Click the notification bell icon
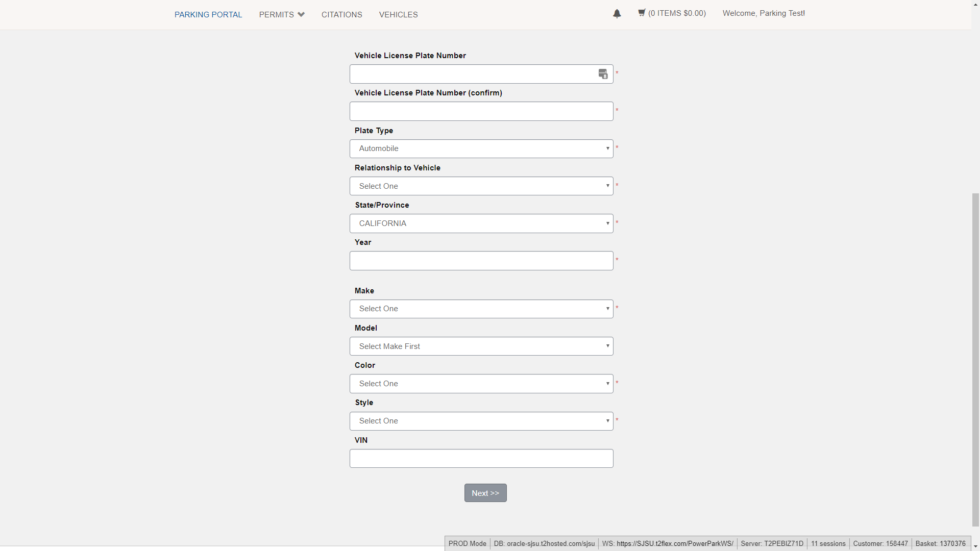 click(x=617, y=14)
